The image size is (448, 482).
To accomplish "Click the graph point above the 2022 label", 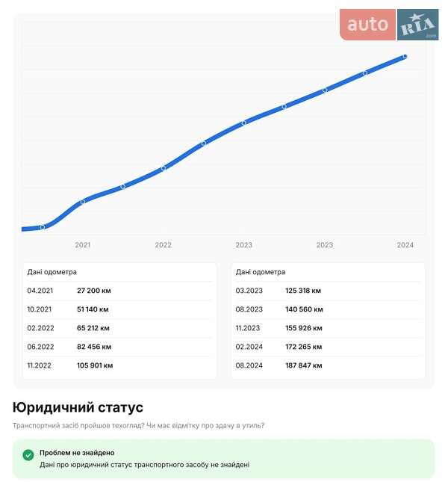I will (164, 168).
